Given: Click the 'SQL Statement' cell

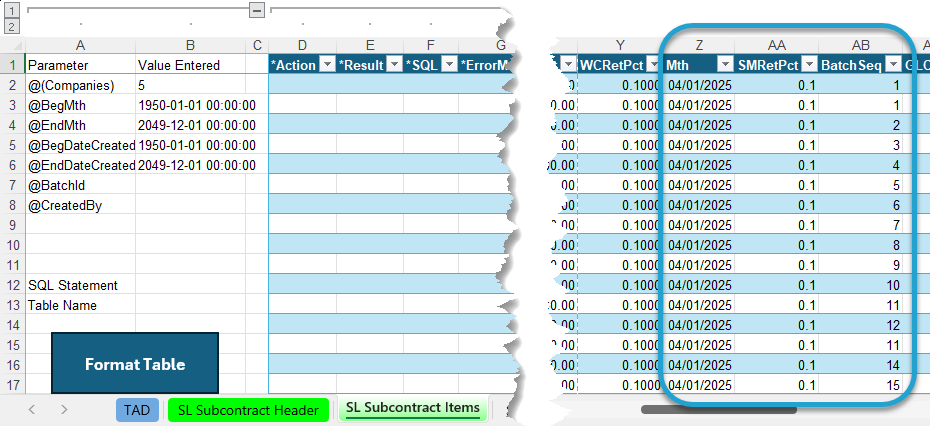Looking at the screenshot, I should (x=81, y=285).
